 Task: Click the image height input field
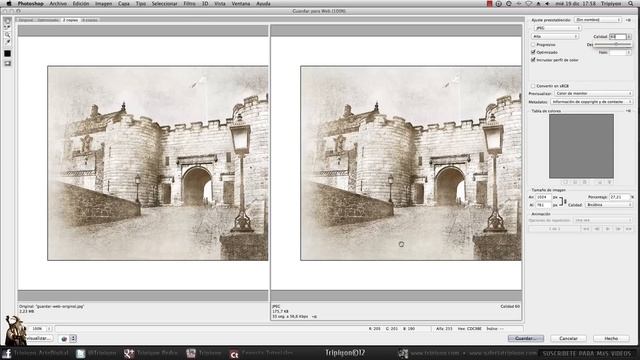[x=543, y=205]
